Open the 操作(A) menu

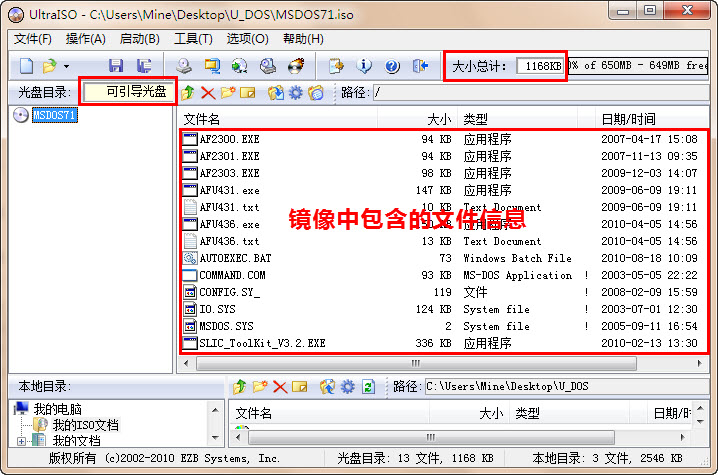pos(86,39)
